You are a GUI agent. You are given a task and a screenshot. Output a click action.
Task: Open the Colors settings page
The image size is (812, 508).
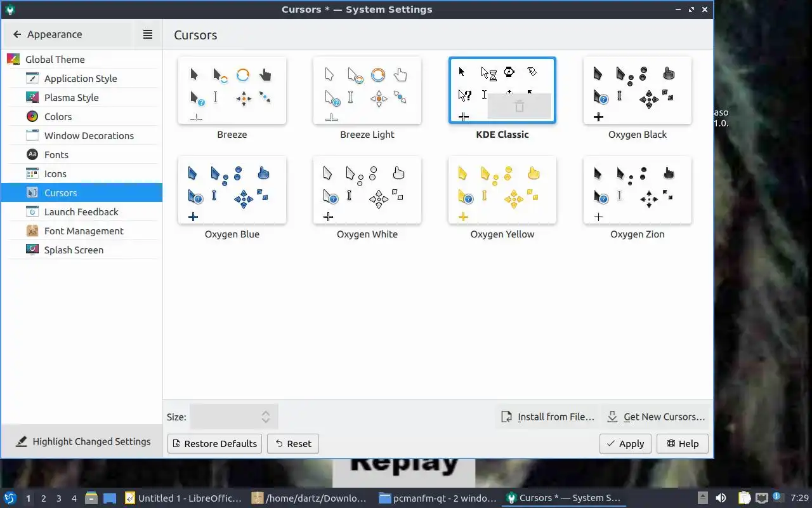pyautogui.click(x=81, y=116)
